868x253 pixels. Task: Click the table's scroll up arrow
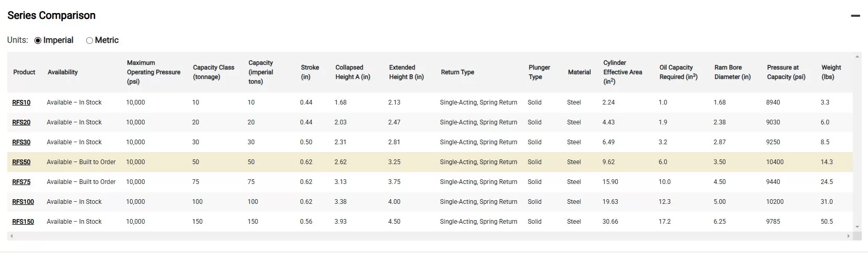(x=857, y=56)
